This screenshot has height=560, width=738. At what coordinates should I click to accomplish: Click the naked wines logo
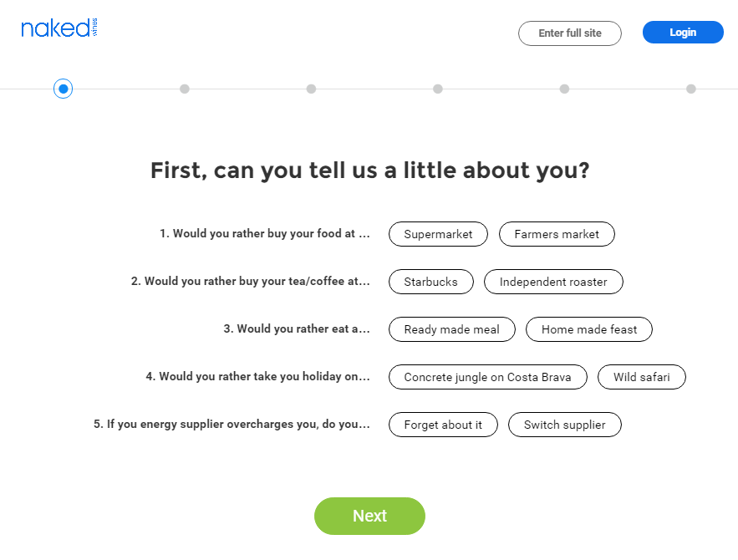(59, 28)
